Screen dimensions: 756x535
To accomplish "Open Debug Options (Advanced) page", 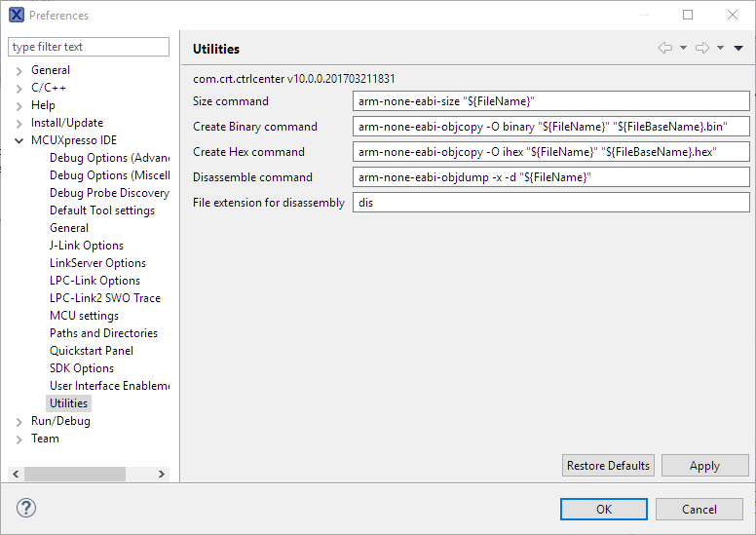I will 109,158.
